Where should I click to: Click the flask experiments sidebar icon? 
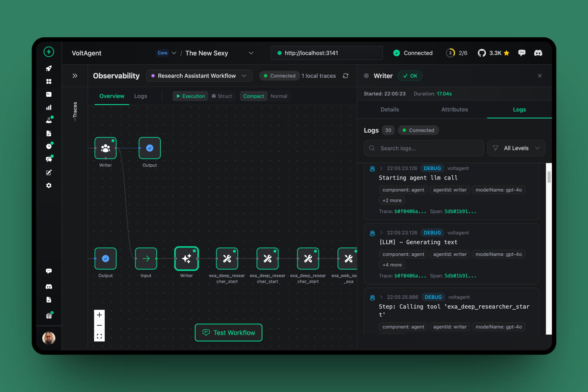[x=49, y=120]
